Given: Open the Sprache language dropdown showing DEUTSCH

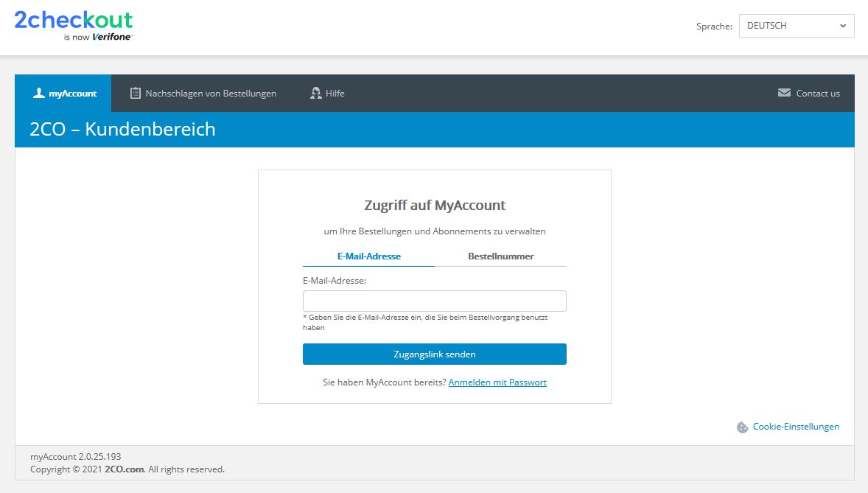Looking at the screenshot, I should click(x=788, y=26).
